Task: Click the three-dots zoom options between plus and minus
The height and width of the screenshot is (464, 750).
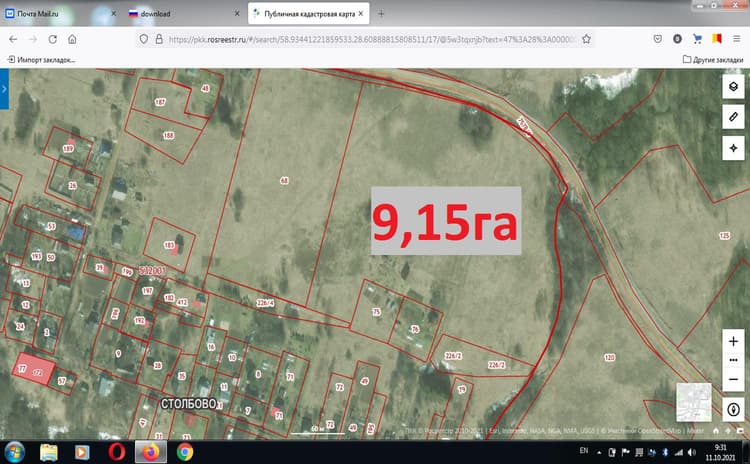Action: (x=733, y=360)
